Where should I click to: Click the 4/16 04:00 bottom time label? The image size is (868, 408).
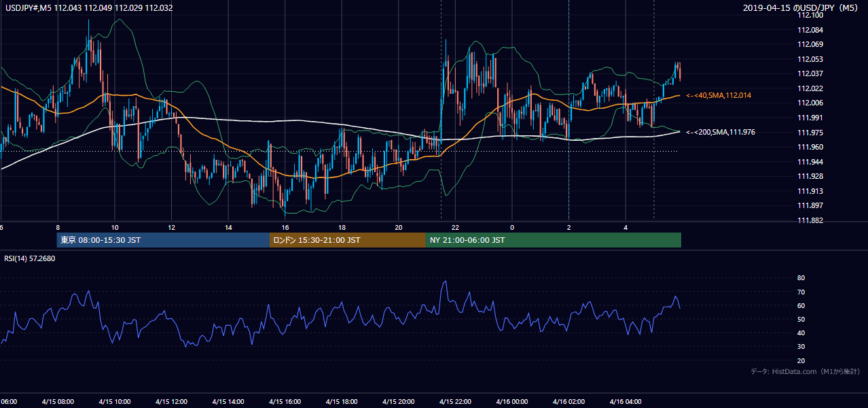click(x=626, y=402)
